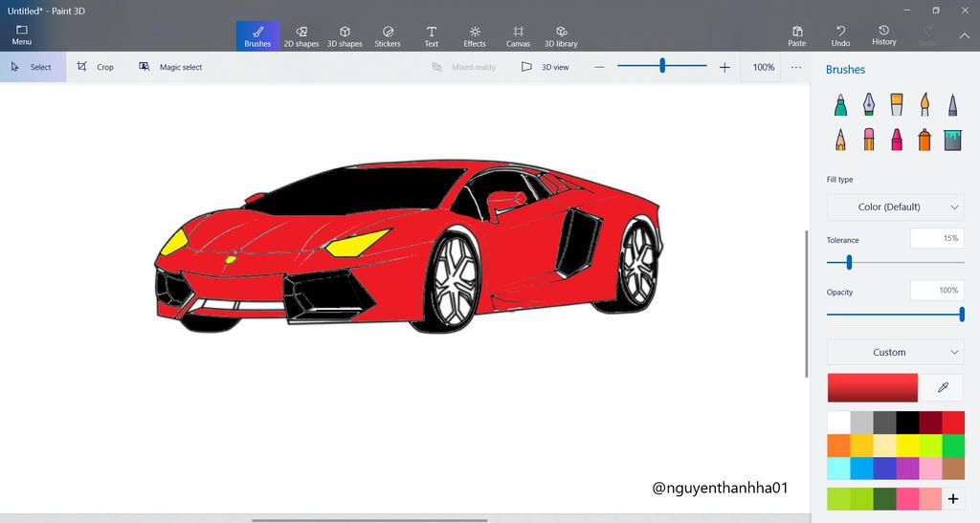Image resolution: width=980 pixels, height=523 pixels.
Task: Choose the dark gray color swatch
Action: coord(884,423)
